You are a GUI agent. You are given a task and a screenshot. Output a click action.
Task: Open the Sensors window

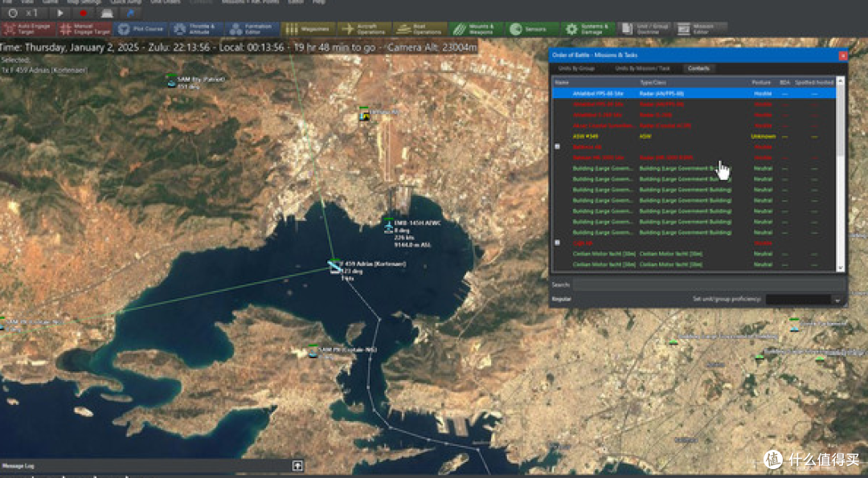point(532,29)
